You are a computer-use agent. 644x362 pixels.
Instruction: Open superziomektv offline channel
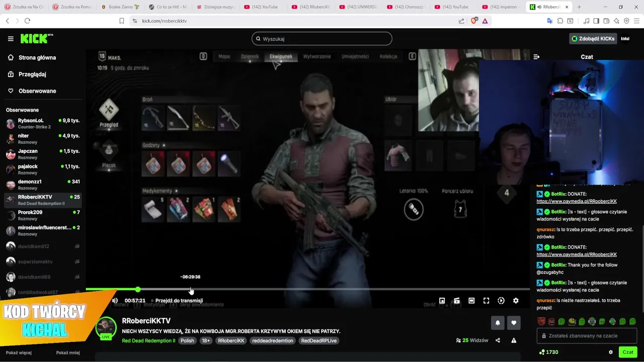[x=43, y=261]
